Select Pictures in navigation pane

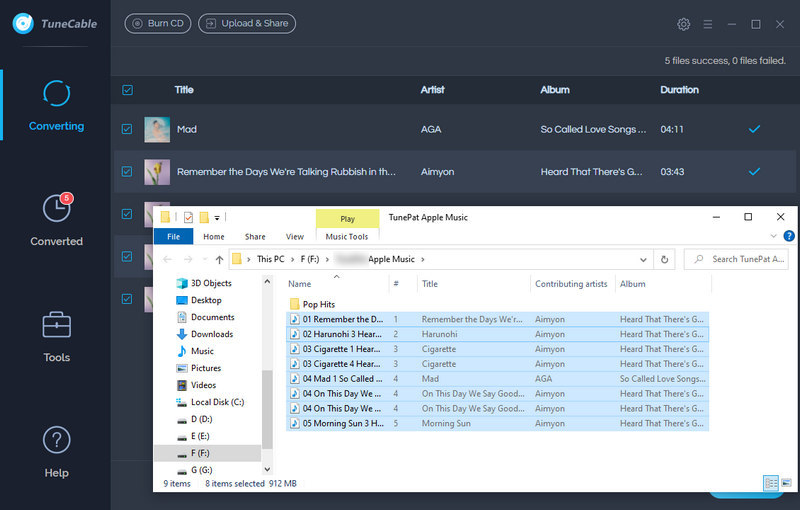206,368
